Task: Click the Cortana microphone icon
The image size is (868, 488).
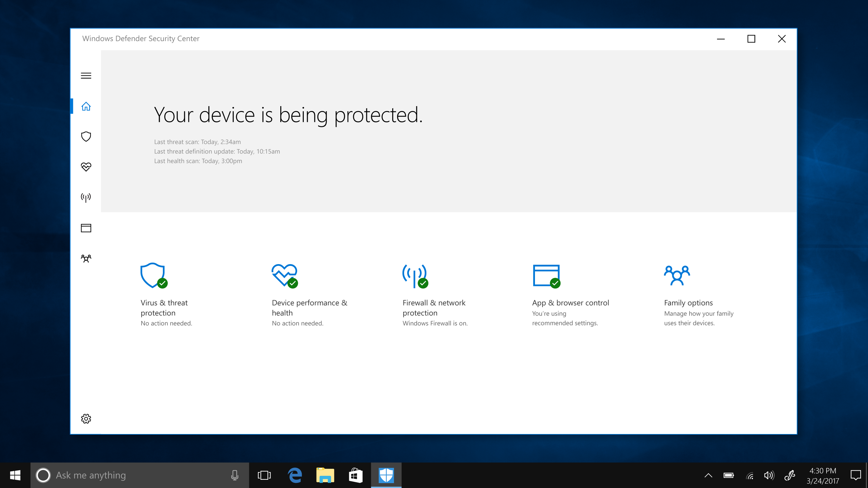Action: coord(235,475)
